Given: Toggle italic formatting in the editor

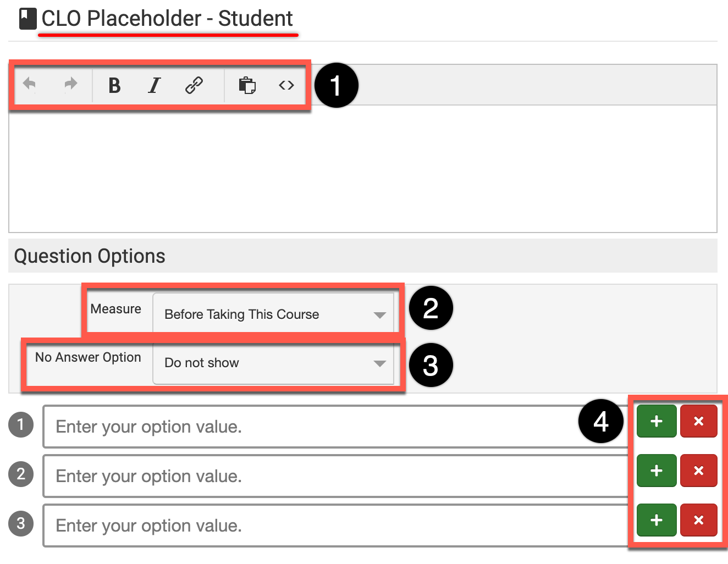Looking at the screenshot, I should [155, 85].
